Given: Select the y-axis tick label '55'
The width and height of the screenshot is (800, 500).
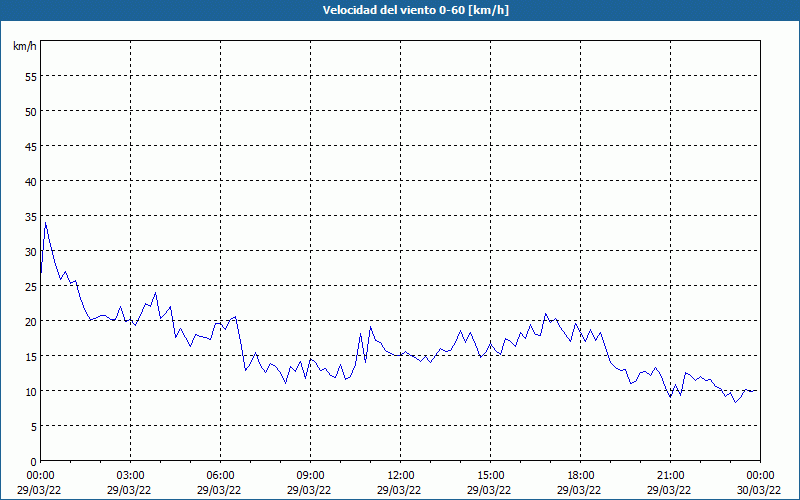Looking at the screenshot, I should click(x=31, y=77).
